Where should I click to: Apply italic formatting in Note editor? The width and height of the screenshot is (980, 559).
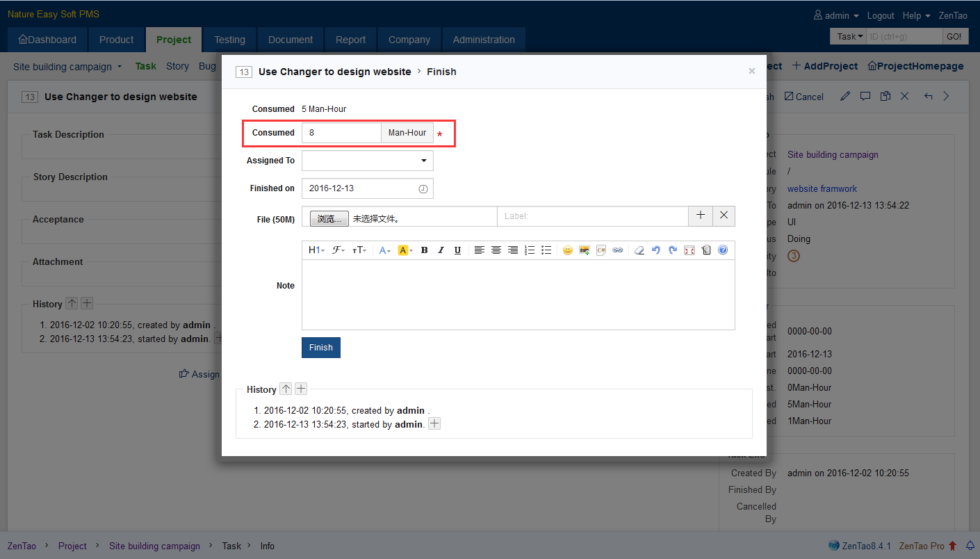point(441,250)
